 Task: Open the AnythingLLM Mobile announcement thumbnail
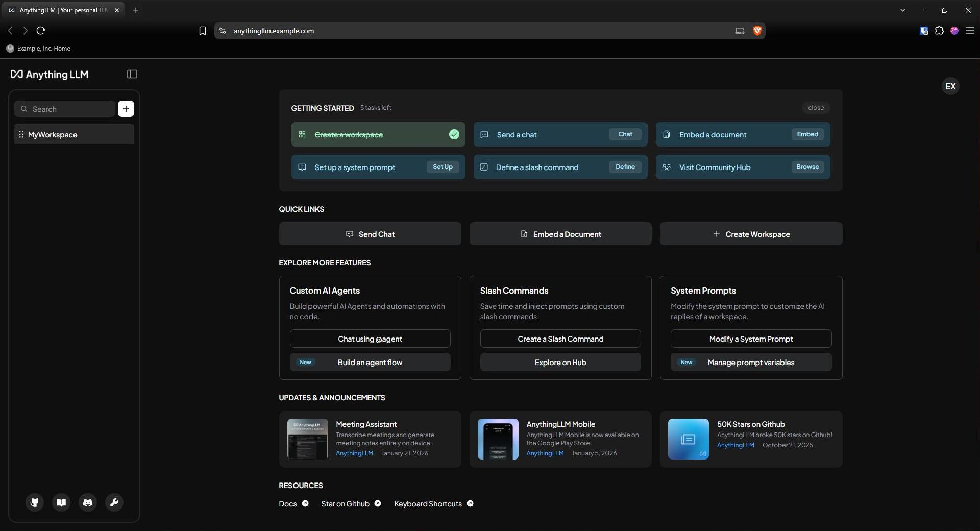point(498,439)
